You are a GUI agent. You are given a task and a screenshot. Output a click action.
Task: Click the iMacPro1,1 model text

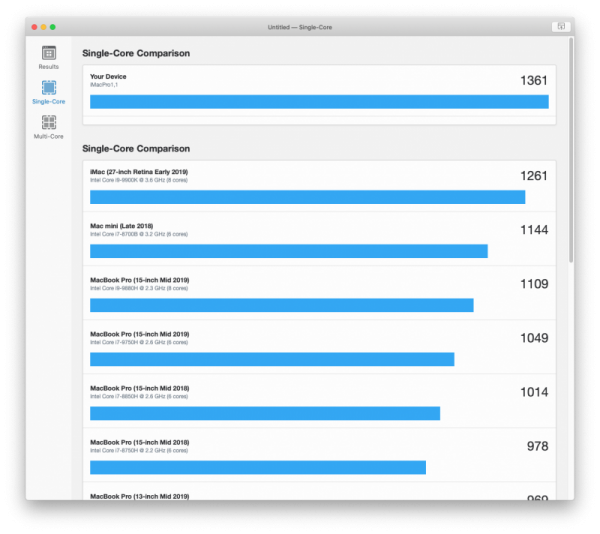104,85
